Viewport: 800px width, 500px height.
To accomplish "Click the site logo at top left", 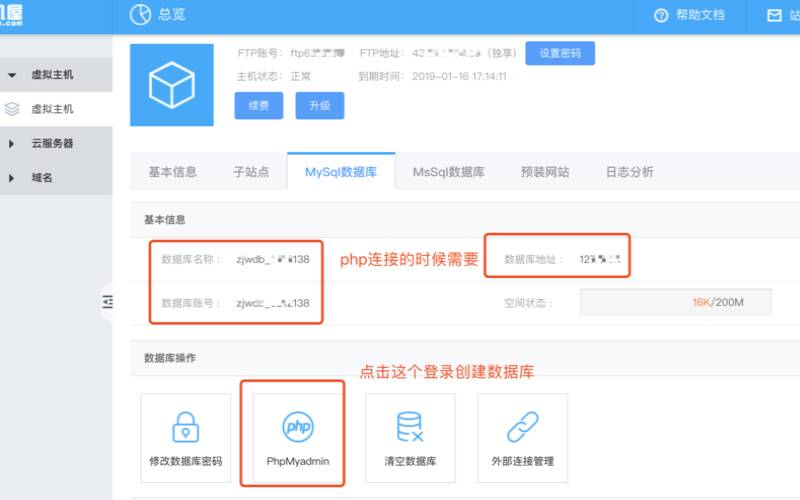I will click(11, 14).
